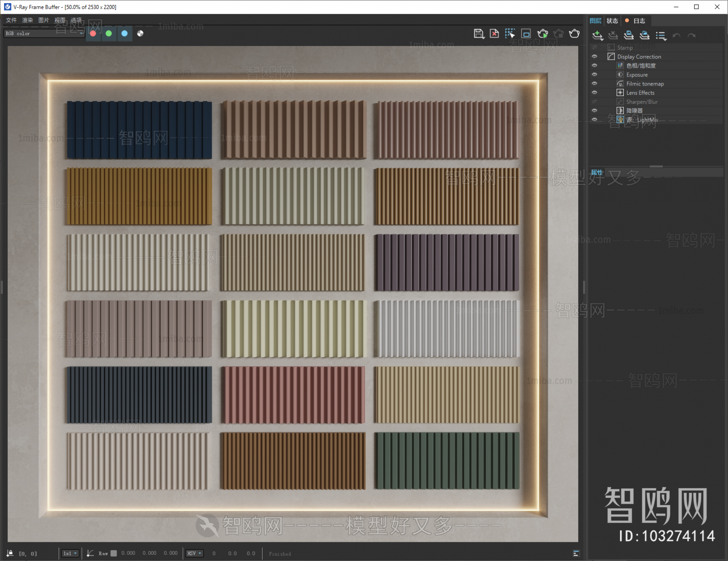
Task: Toggle the blue channel button
Action: click(x=124, y=33)
